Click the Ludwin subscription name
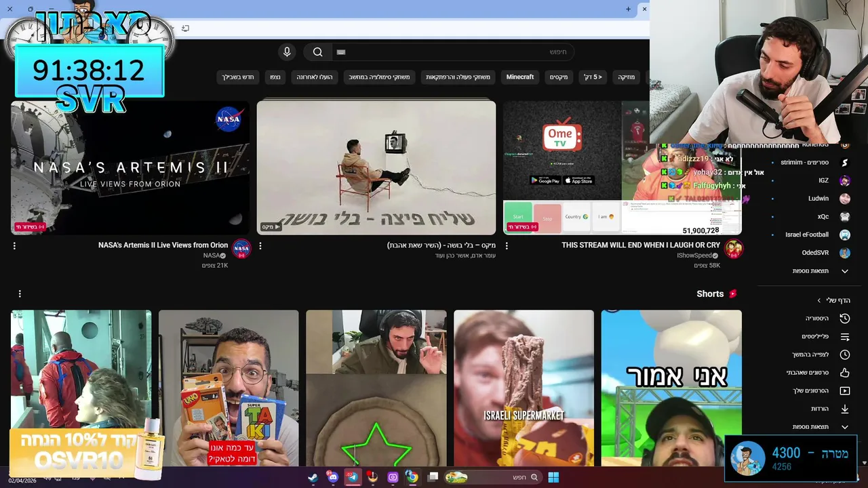Viewport: 868px width, 488px height. [x=818, y=199]
